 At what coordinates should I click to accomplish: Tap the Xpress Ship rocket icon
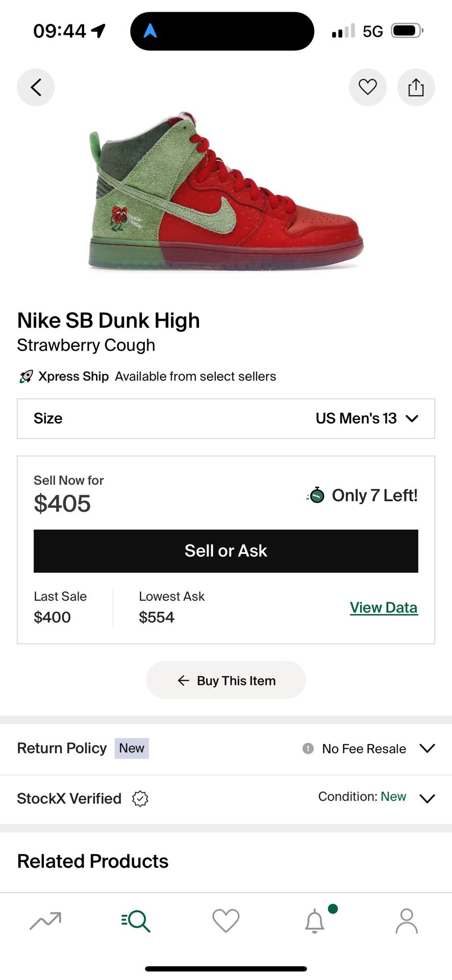26,377
